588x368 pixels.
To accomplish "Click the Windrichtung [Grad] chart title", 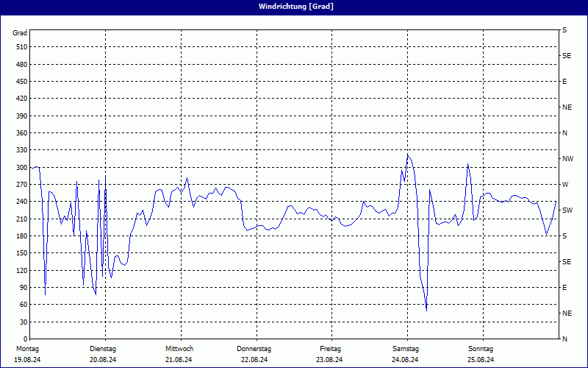I will coord(296,7).
